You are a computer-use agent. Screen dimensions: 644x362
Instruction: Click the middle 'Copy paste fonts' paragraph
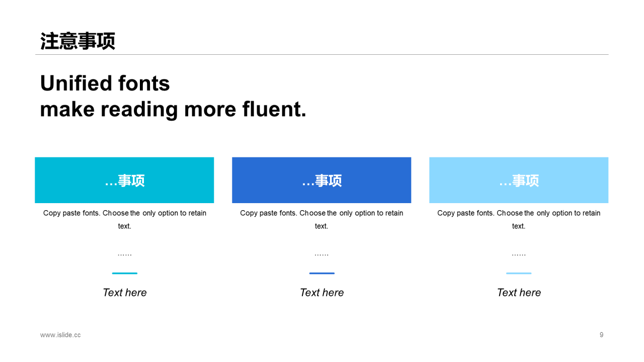pos(321,220)
